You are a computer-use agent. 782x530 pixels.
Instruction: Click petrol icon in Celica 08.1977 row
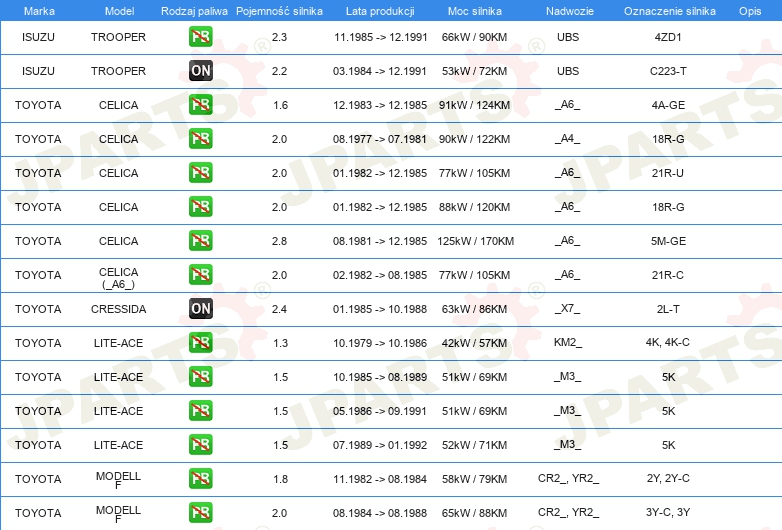tap(200, 138)
